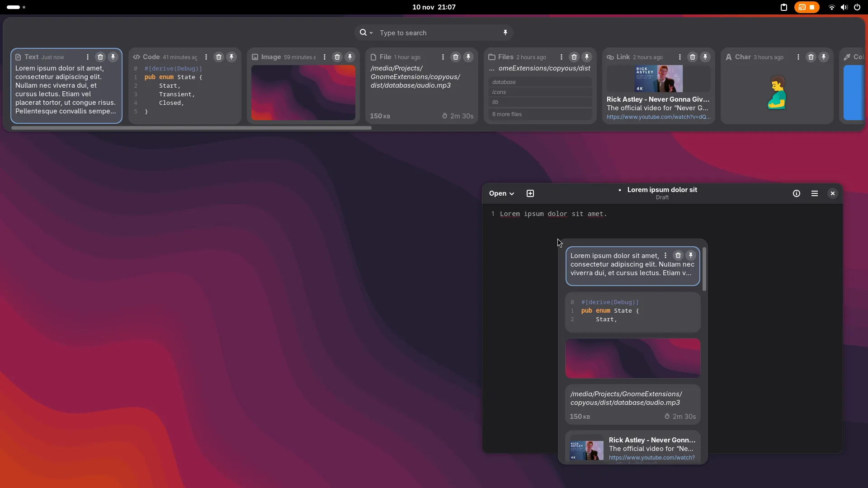Select the code snippet in the popup list

click(x=632, y=312)
